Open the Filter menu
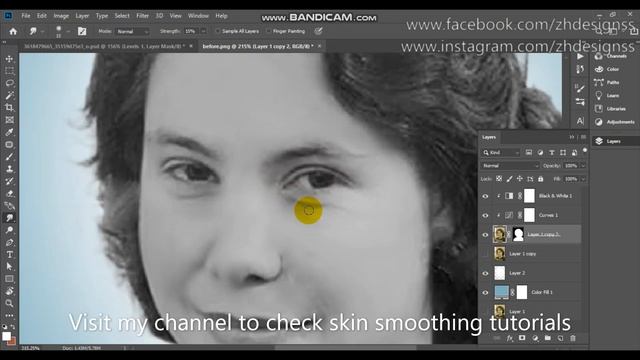 (142, 16)
